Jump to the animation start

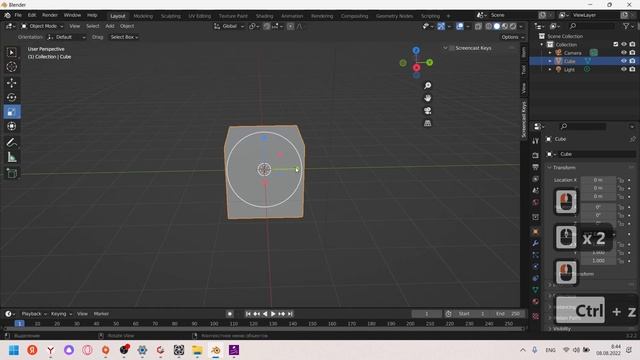click(x=248, y=314)
